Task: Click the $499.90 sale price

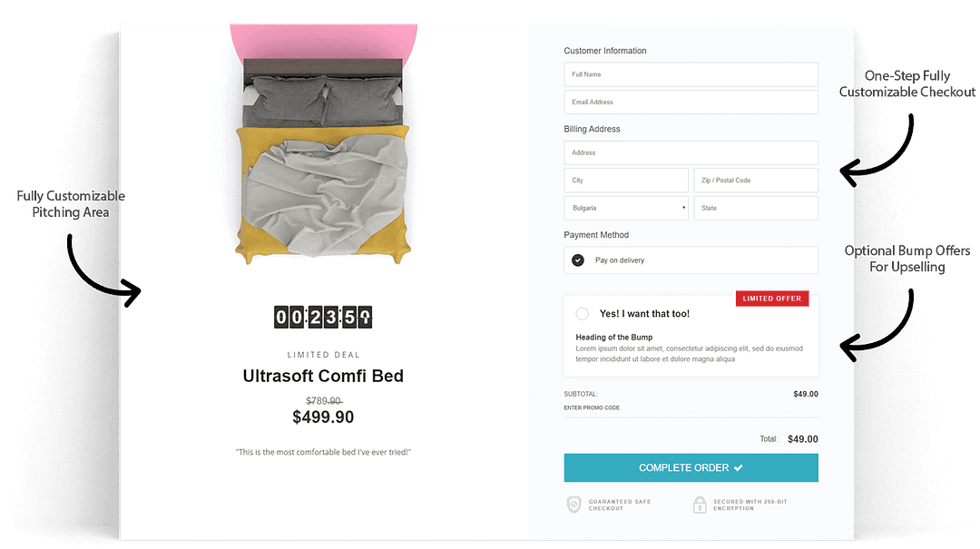Action: coord(323,417)
